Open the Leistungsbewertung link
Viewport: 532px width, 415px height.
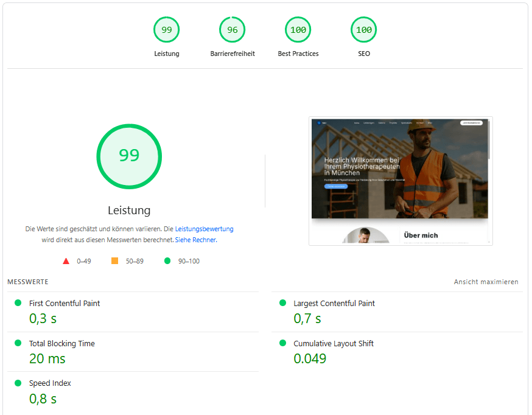(204, 229)
